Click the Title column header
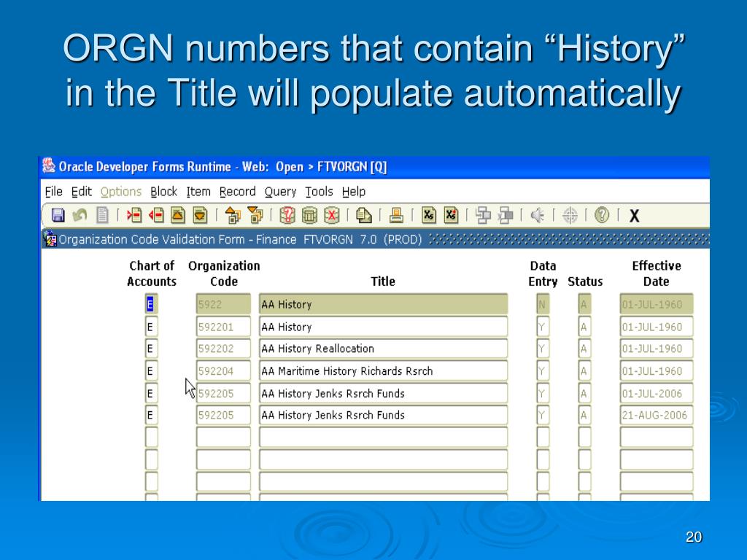 click(383, 281)
